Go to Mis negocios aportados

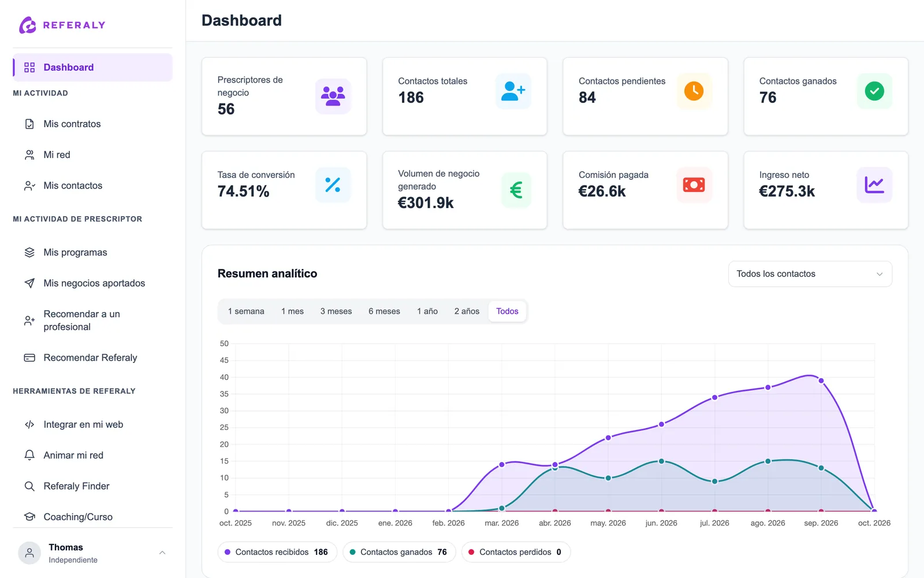click(x=92, y=283)
